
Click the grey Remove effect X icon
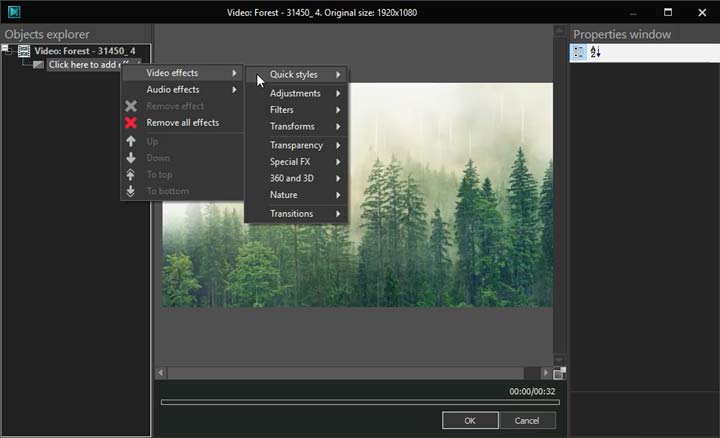130,106
